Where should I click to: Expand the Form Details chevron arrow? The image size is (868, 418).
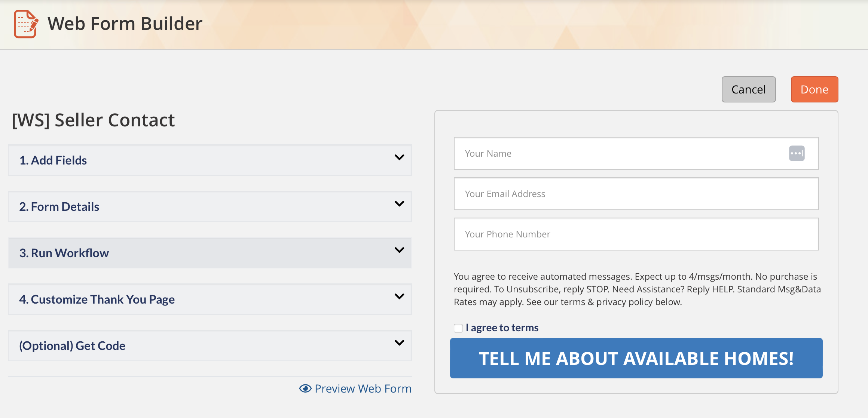pos(399,204)
